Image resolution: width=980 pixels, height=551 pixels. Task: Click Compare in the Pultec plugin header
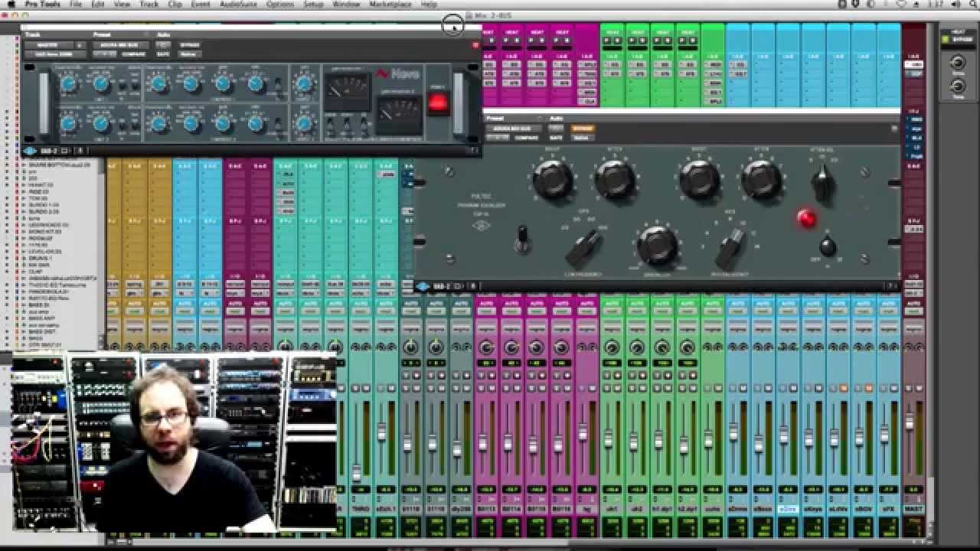[526, 138]
